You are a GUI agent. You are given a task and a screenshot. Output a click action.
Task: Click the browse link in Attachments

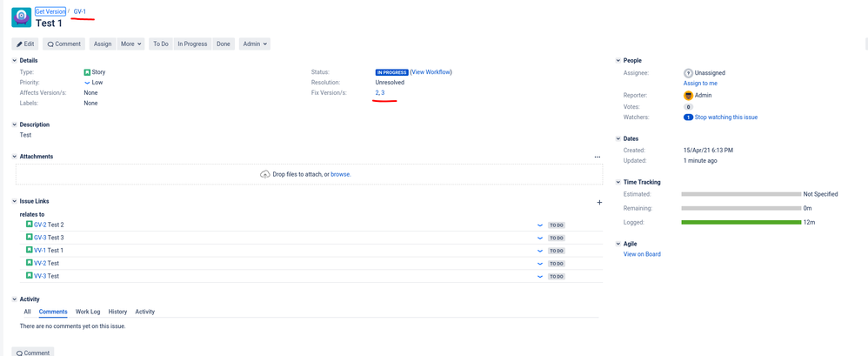pos(340,174)
